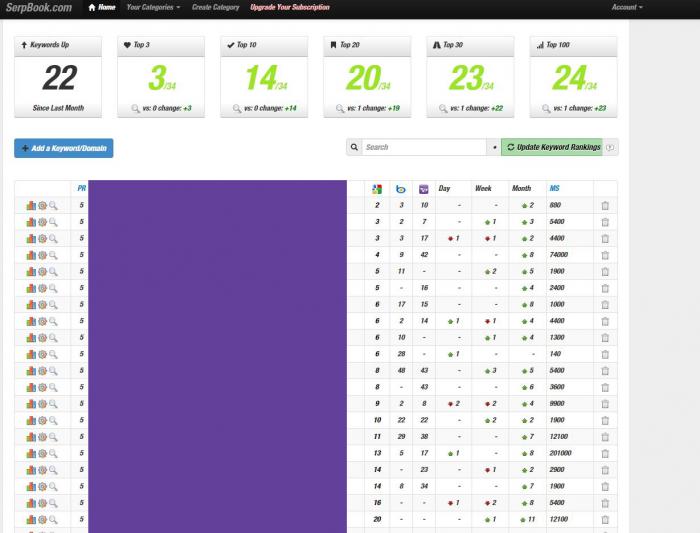Remove the keyword with MS 2900
The height and width of the screenshot is (533, 700).
pyautogui.click(x=605, y=470)
